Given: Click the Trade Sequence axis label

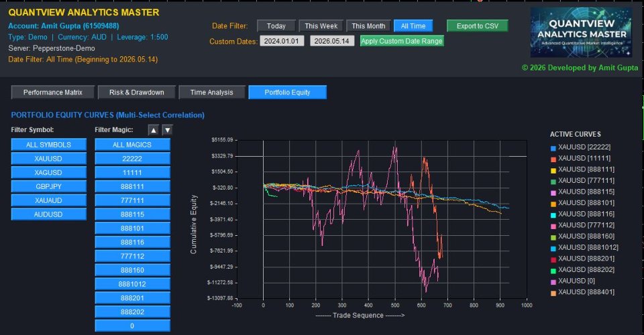Looking at the screenshot, I should pos(360,316).
